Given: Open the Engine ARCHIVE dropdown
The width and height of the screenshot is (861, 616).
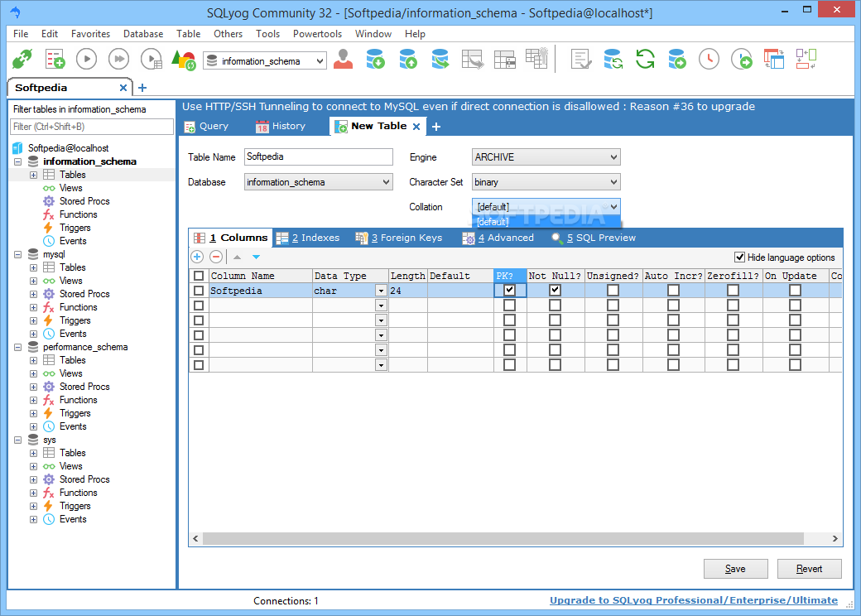Looking at the screenshot, I should coord(546,157).
